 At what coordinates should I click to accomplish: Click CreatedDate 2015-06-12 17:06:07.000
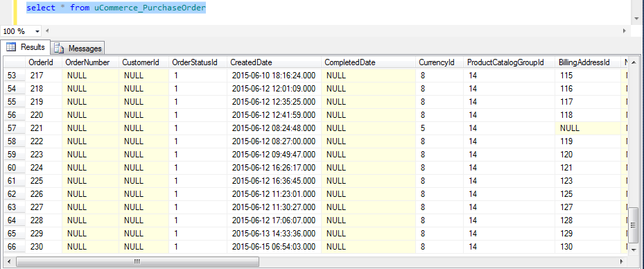(274, 220)
